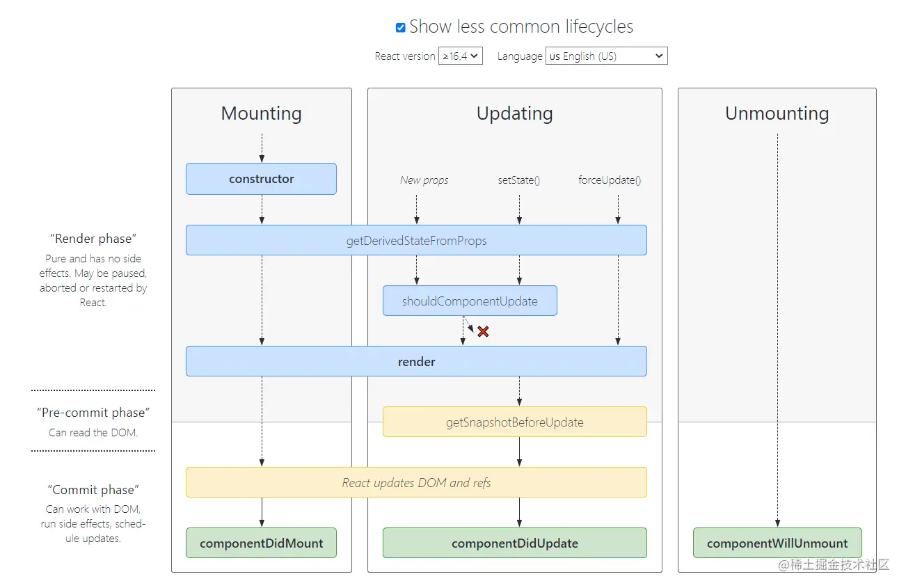Click the render lifecycle box

click(416, 362)
